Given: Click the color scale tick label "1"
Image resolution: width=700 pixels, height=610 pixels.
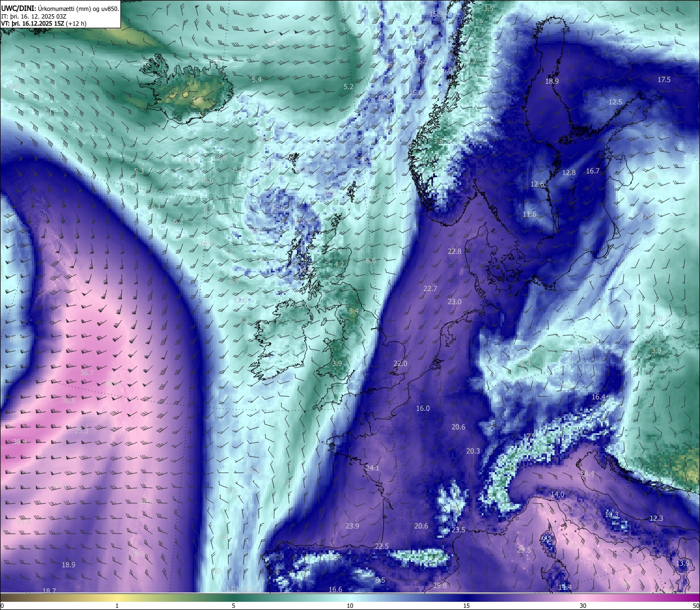Looking at the screenshot, I should (x=117, y=606).
